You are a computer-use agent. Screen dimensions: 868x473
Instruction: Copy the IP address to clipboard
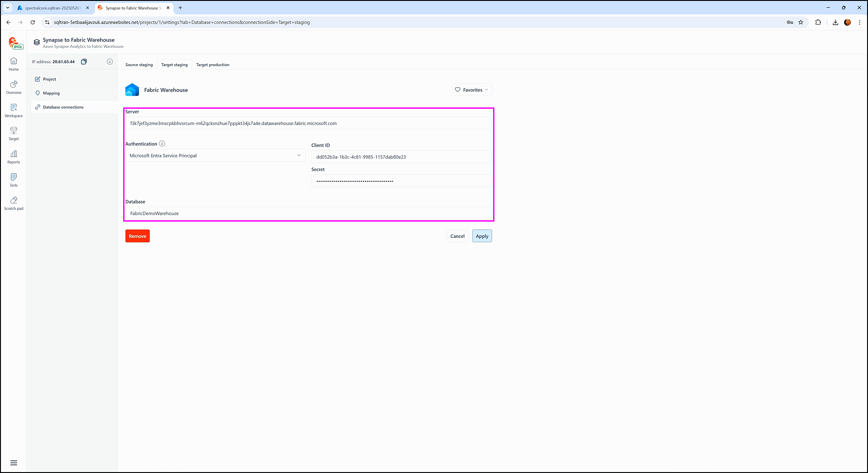pyautogui.click(x=84, y=62)
